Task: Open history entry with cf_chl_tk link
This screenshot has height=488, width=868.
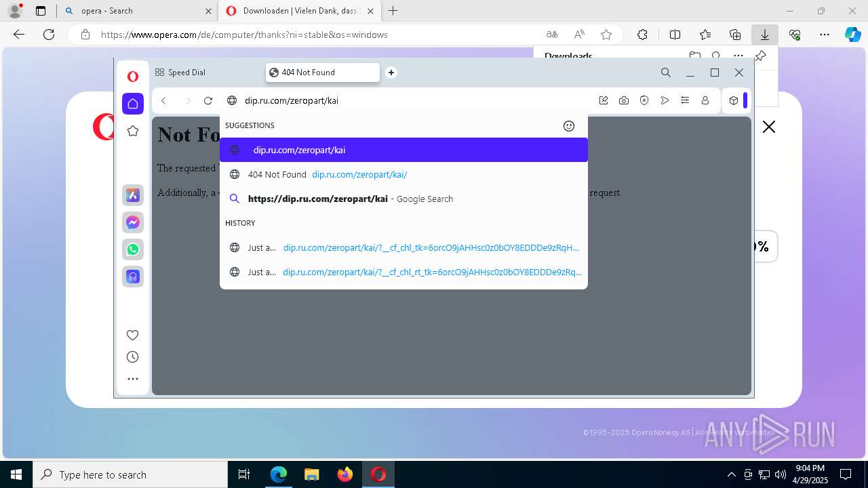Action: [403, 247]
